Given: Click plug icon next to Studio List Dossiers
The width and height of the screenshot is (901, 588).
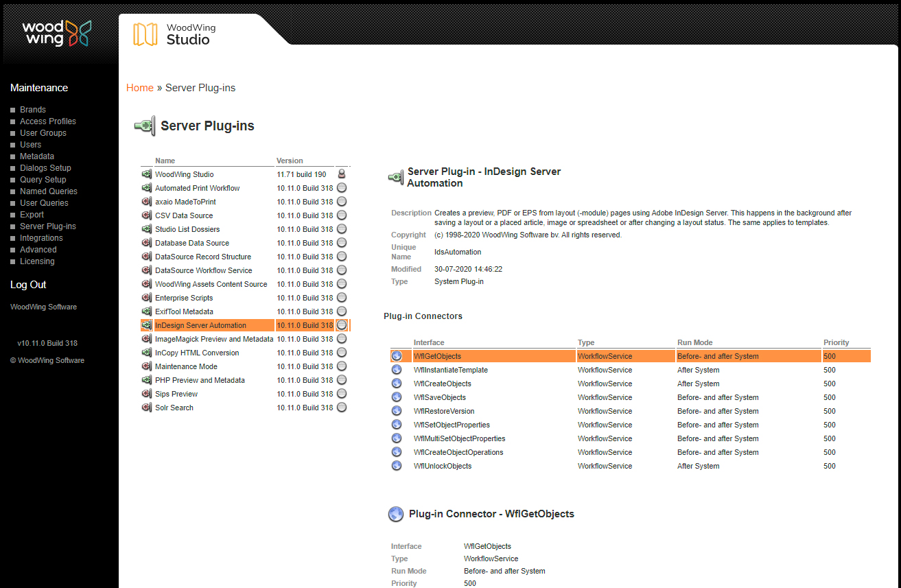Looking at the screenshot, I should 146,229.
